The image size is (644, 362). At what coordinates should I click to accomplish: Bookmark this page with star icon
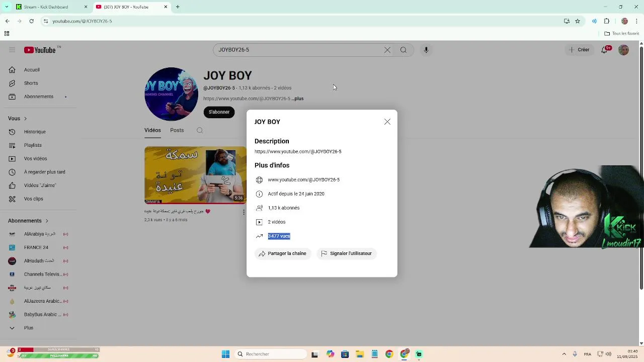pos(578,21)
